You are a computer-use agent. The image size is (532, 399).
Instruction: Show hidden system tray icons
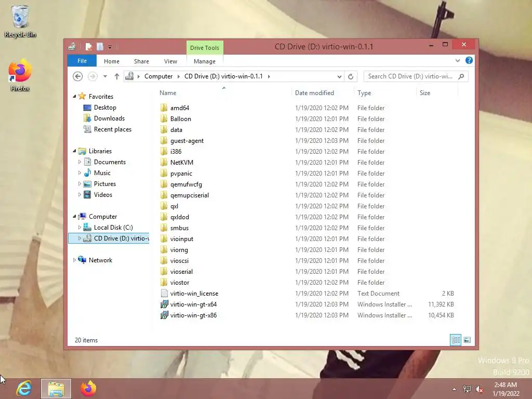click(454, 389)
